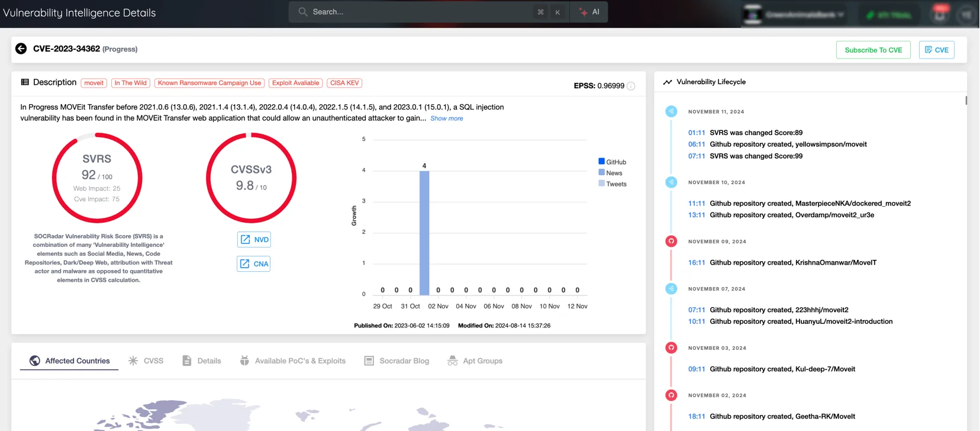Click the notification icon with red badge

[x=940, y=13]
